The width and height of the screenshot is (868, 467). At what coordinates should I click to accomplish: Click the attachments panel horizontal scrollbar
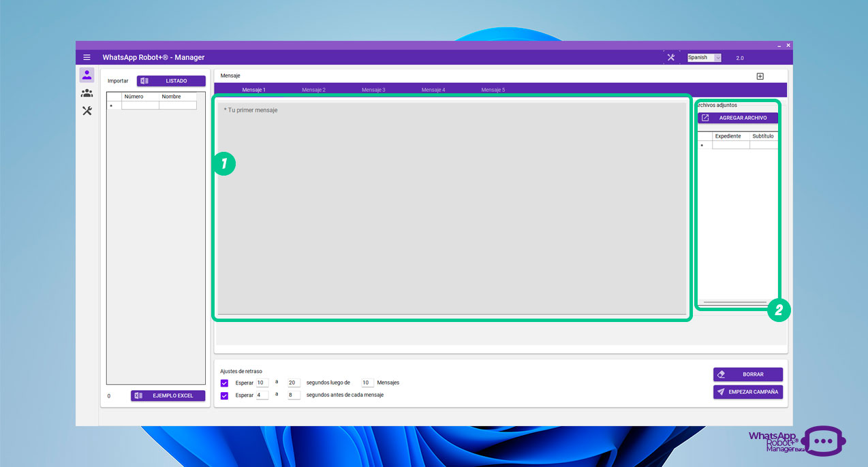735,302
